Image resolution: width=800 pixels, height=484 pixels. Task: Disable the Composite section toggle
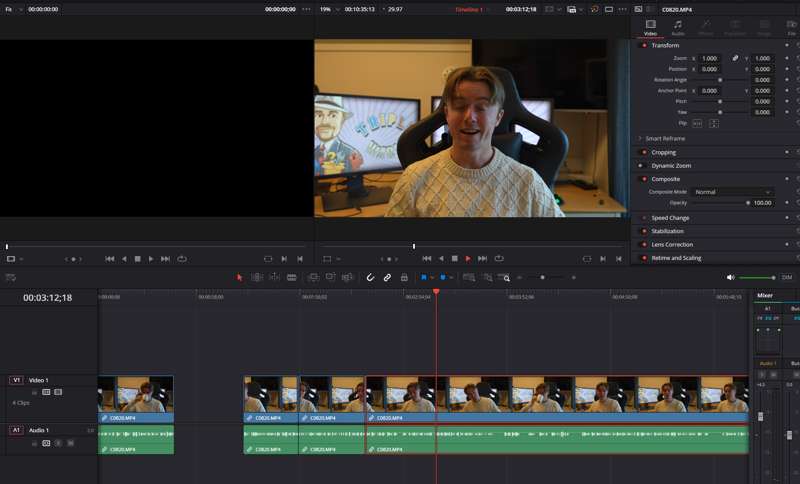click(x=644, y=179)
